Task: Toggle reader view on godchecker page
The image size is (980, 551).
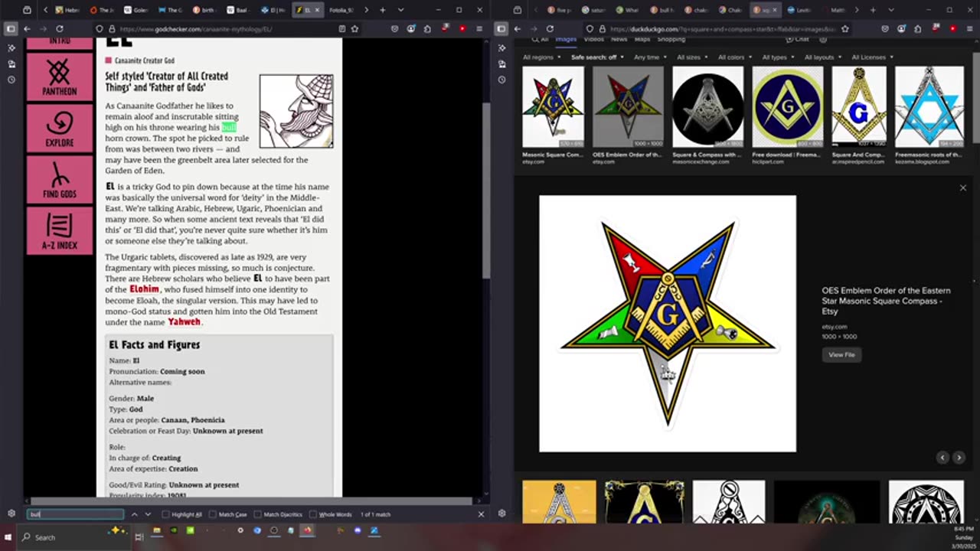Action: [341, 28]
